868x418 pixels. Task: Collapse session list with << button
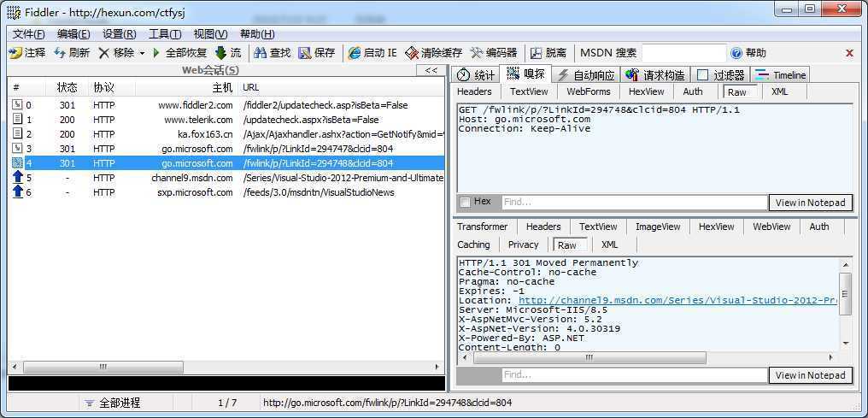(431, 70)
